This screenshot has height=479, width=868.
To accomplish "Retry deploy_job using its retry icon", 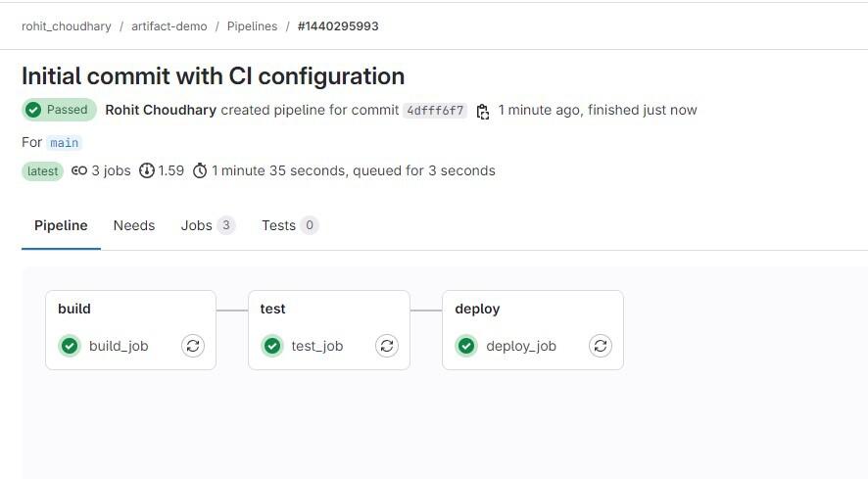I will [601, 346].
